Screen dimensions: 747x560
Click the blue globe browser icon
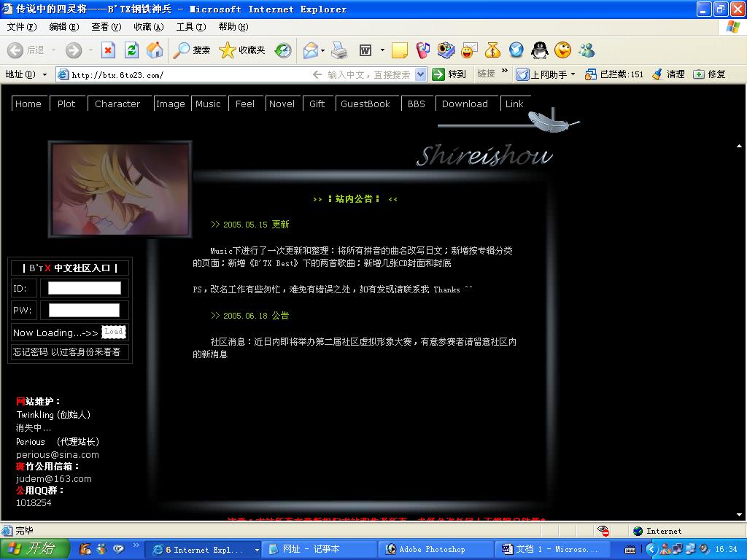click(x=516, y=50)
